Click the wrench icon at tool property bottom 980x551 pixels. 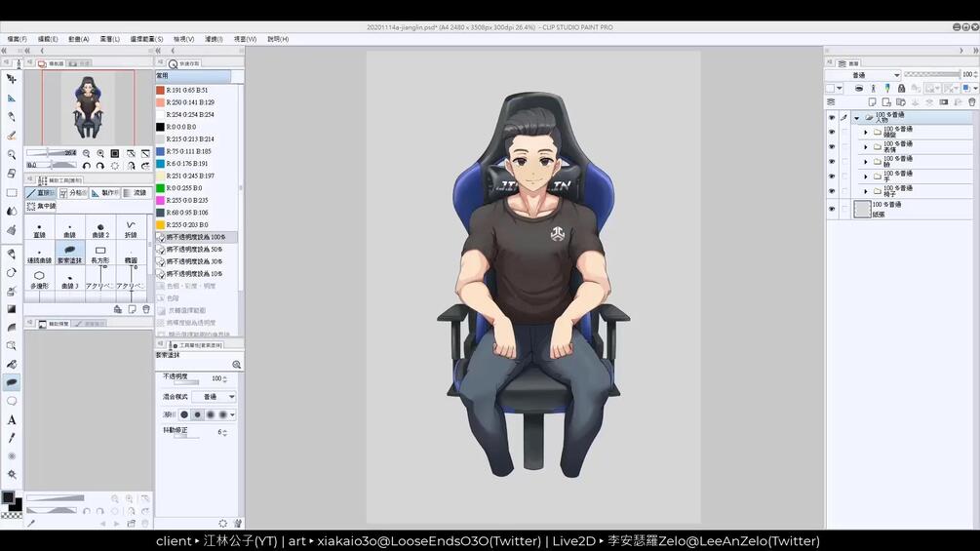(x=238, y=523)
